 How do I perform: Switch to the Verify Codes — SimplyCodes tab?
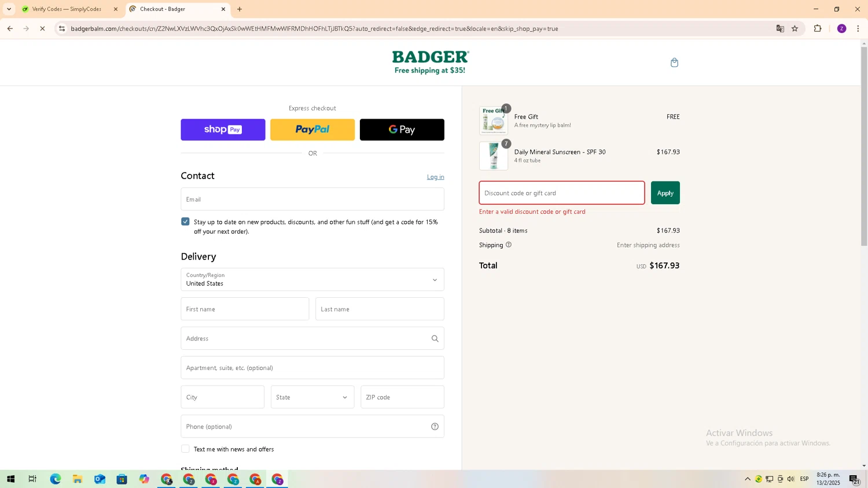67,9
